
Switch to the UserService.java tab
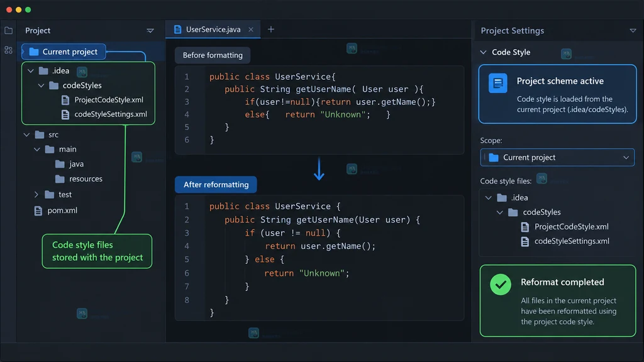[x=213, y=30]
